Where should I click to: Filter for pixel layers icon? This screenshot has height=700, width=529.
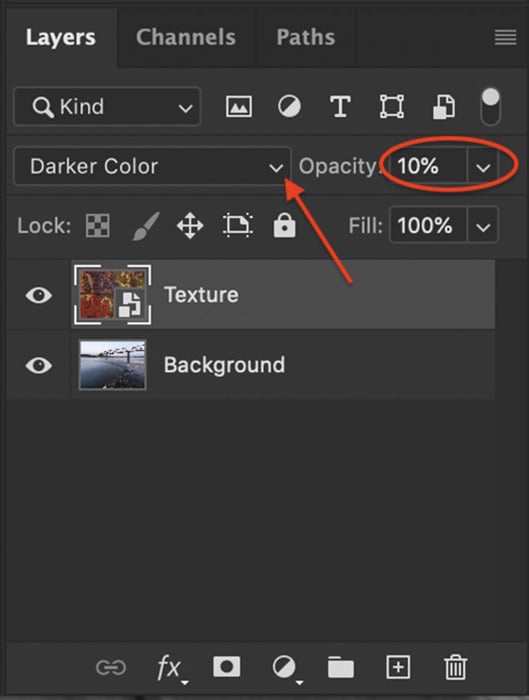click(x=239, y=107)
